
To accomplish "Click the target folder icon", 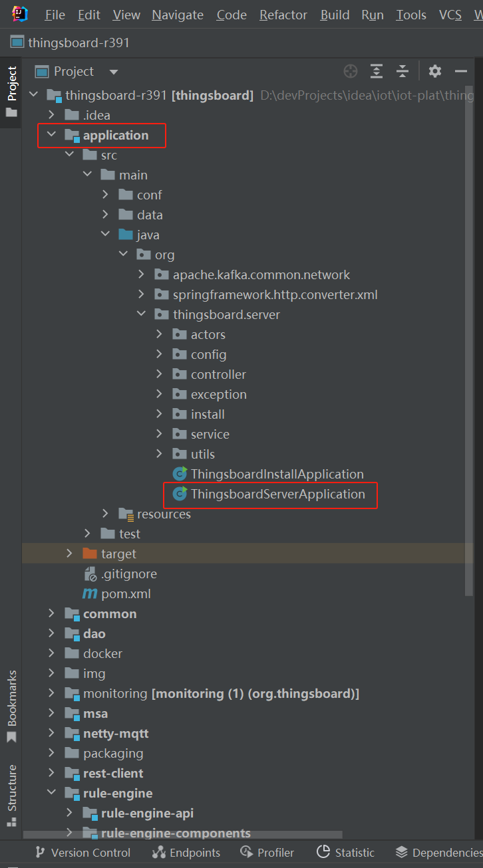I will click(90, 554).
